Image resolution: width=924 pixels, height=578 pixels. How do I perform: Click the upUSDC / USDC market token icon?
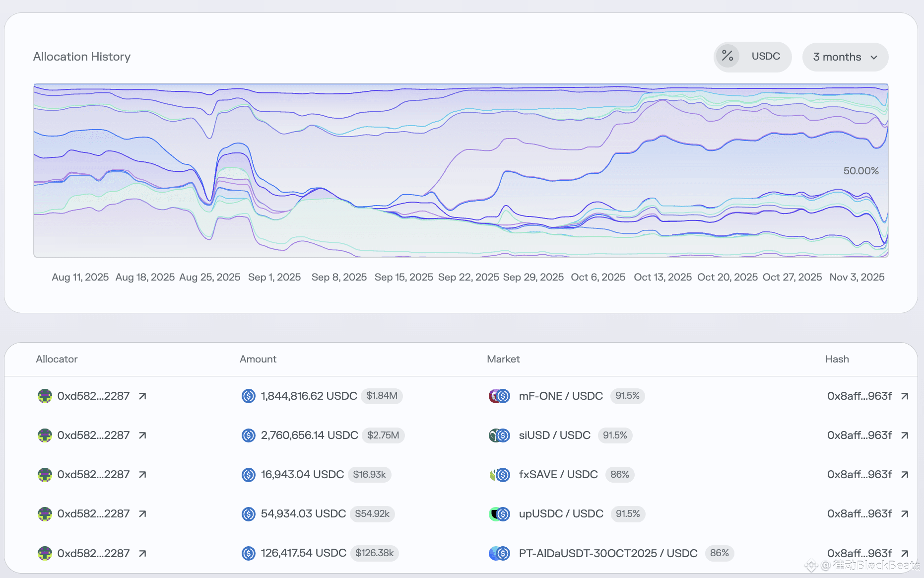click(x=499, y=514)
